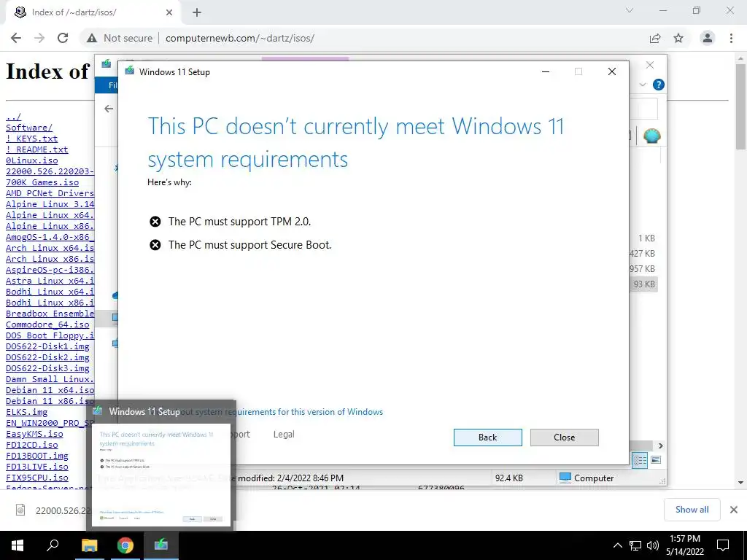
Task: Switch to Chrome from taskbar
Action: click(125, 545)
